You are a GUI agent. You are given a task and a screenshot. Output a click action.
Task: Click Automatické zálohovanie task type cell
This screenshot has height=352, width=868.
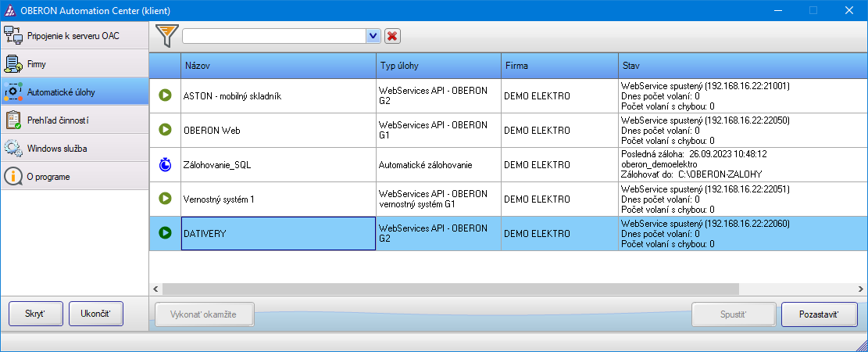click(x=439, y=164)
